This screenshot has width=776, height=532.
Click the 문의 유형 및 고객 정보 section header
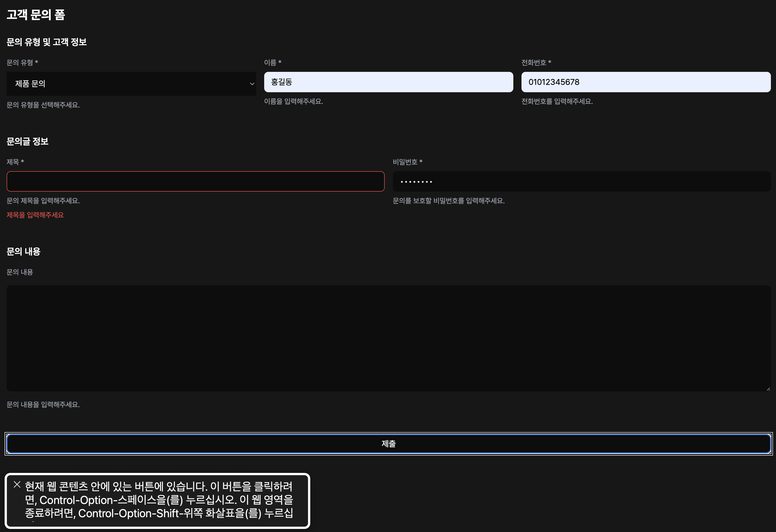tap(47, 42)
